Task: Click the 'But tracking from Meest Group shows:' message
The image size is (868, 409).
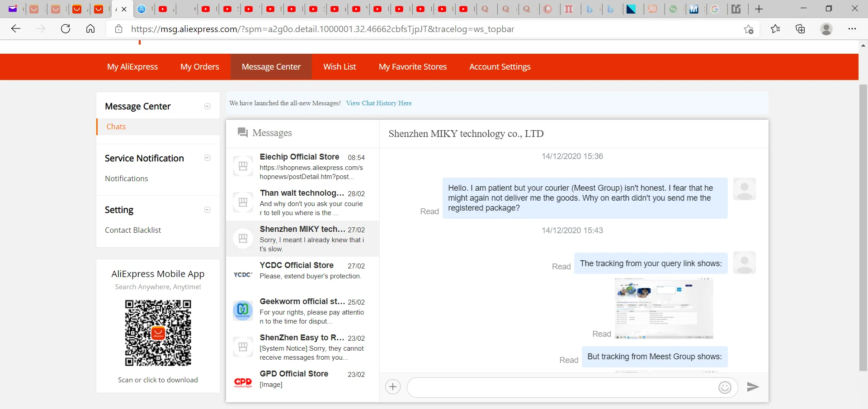Action: [655, 357]
